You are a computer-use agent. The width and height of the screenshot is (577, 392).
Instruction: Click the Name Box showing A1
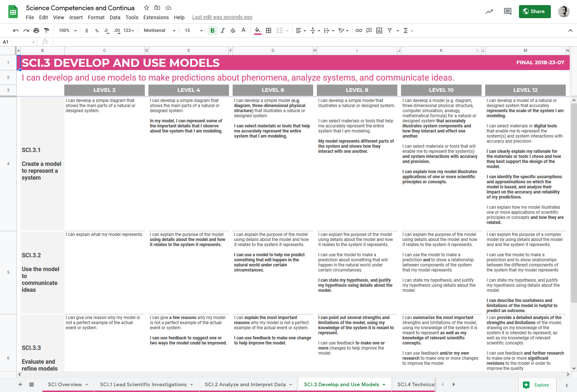[x=18, y=42]
